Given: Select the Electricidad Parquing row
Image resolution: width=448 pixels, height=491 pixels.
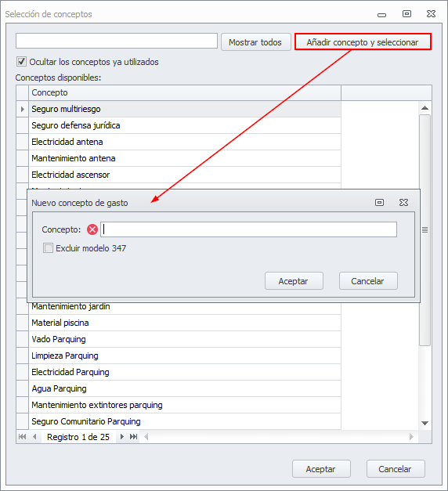Looking at the screenshot, I should pos(185,372).
